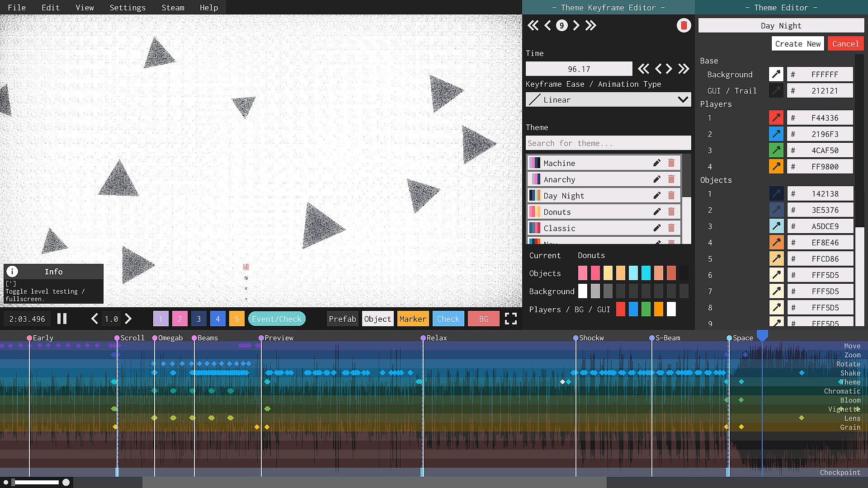Click the Create New theme button
868x488 pixels.
pos(797,44)
